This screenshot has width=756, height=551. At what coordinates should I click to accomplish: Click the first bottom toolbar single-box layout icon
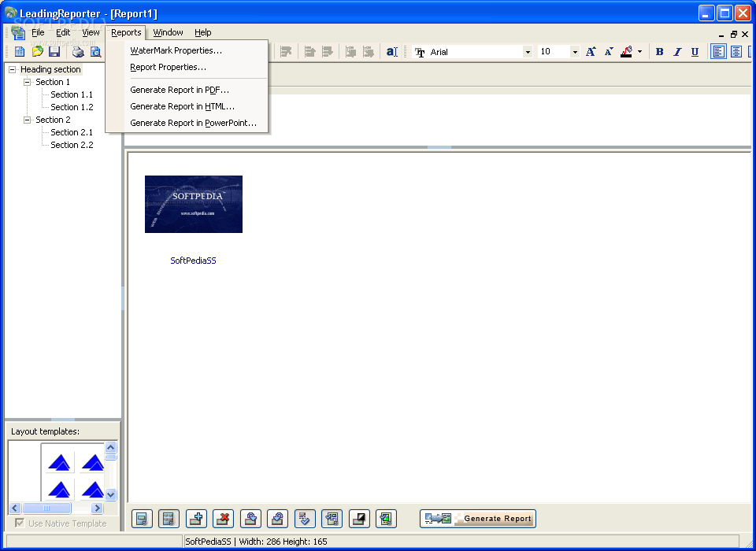point(143,519)
